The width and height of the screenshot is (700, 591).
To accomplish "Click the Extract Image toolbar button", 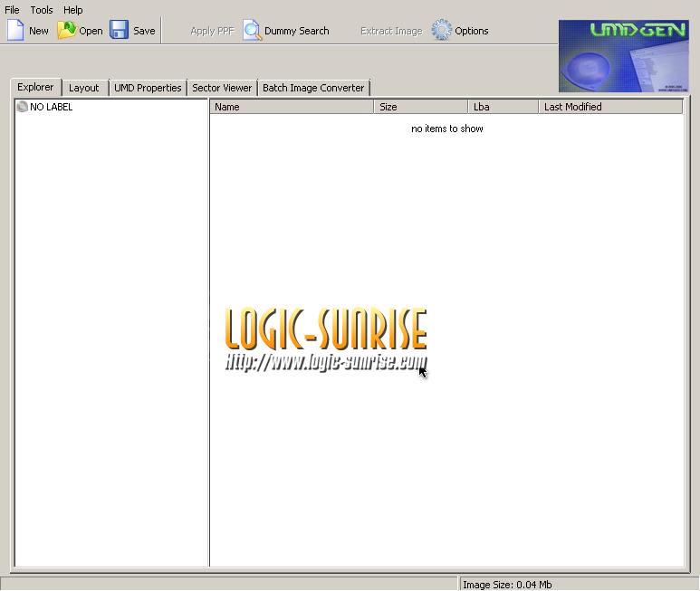I will tap(391, 31).
